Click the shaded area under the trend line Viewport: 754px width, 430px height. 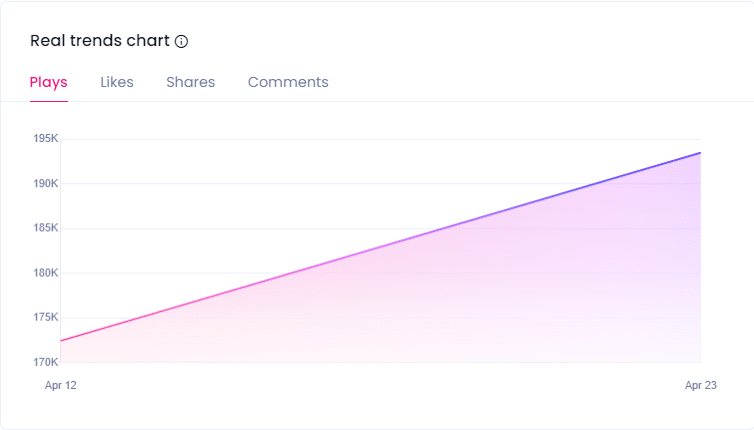pos(500,300)
